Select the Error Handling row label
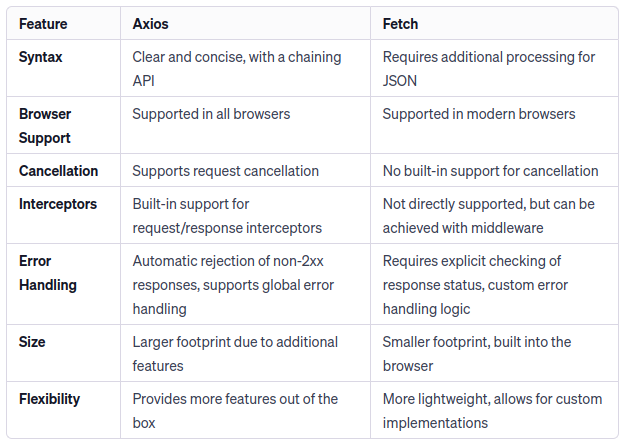Image resolution: width=625 pixels, height=445 pixels. [x=48, y=273]
